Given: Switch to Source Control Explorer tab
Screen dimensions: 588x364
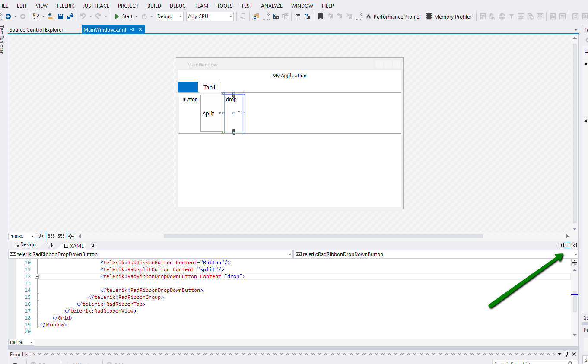Looking at the screenshot, I should 36,30.
